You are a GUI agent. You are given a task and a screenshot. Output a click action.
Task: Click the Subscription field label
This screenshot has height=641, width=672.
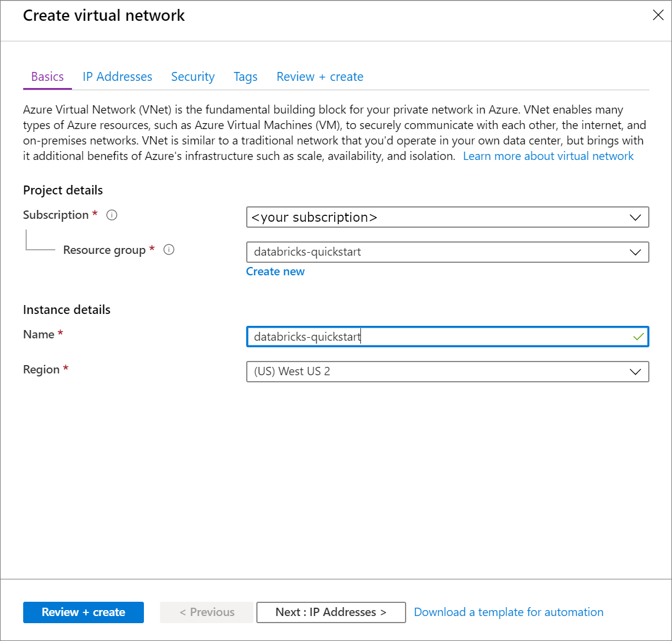coord(56,215)
